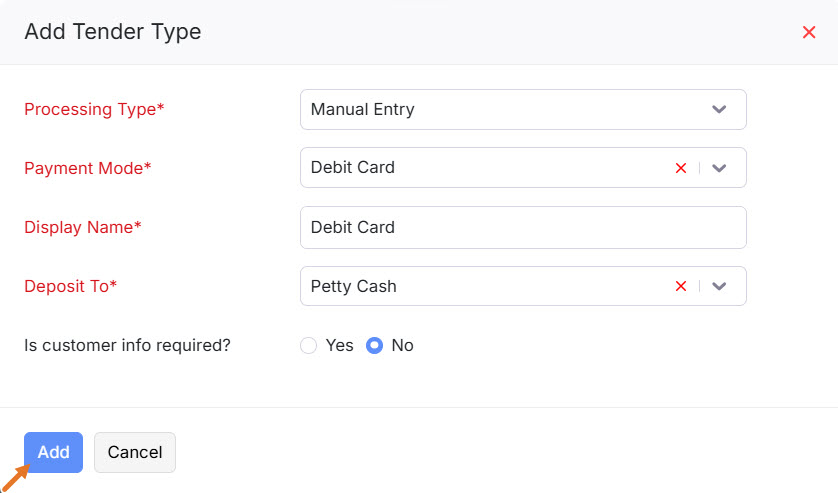The height and width of the screenshot is (493, 838).
Task: Focus the Display Name text field
Action: (523, 227)
